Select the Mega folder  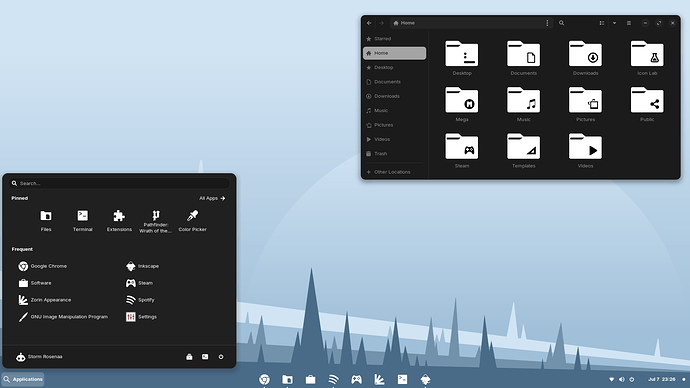[x=462, y=104]
